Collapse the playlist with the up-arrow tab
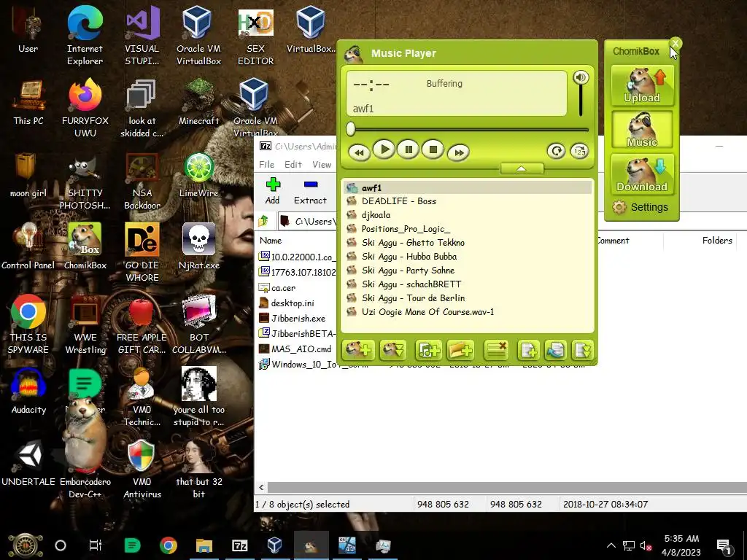 pos(521,168)
